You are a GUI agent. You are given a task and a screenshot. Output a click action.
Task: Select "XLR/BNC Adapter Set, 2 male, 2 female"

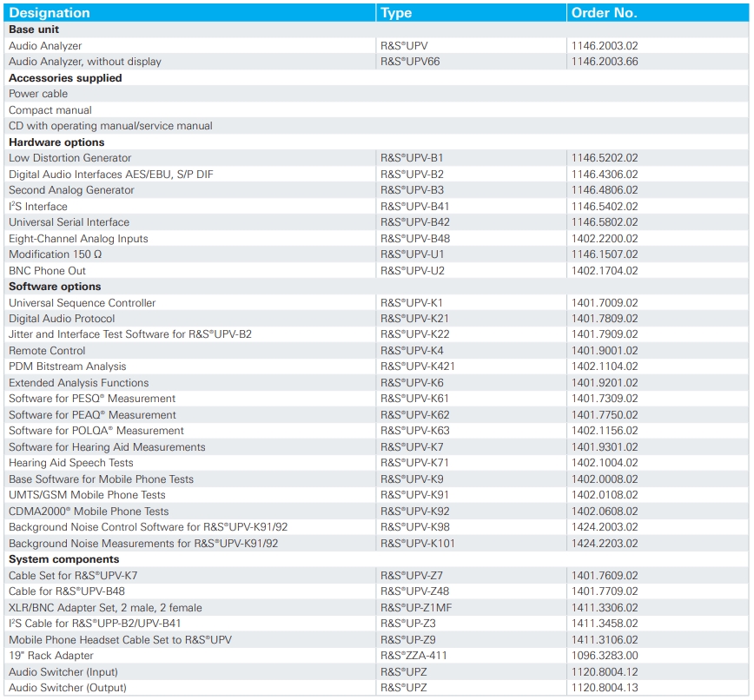(105, 608)
